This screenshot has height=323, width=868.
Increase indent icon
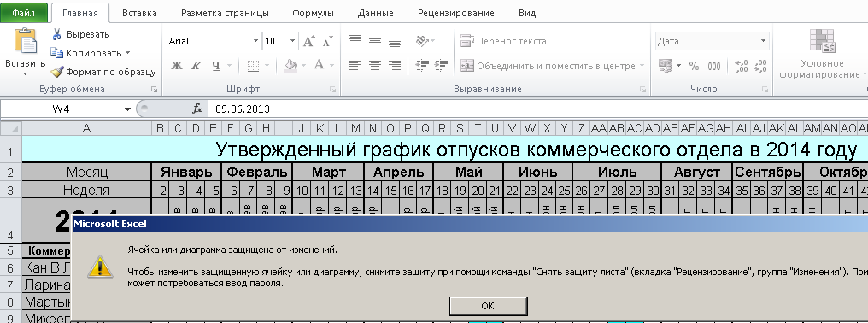click(x=441, y=66)
